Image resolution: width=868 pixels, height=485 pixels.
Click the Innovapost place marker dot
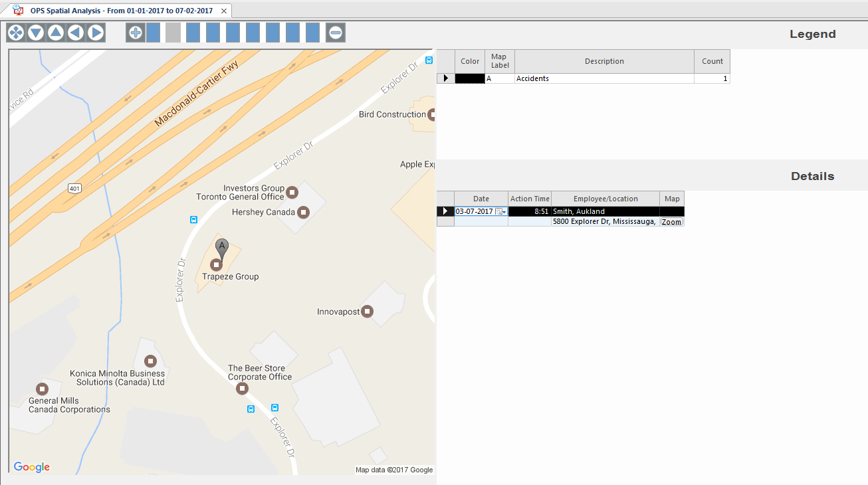point(368,310)
